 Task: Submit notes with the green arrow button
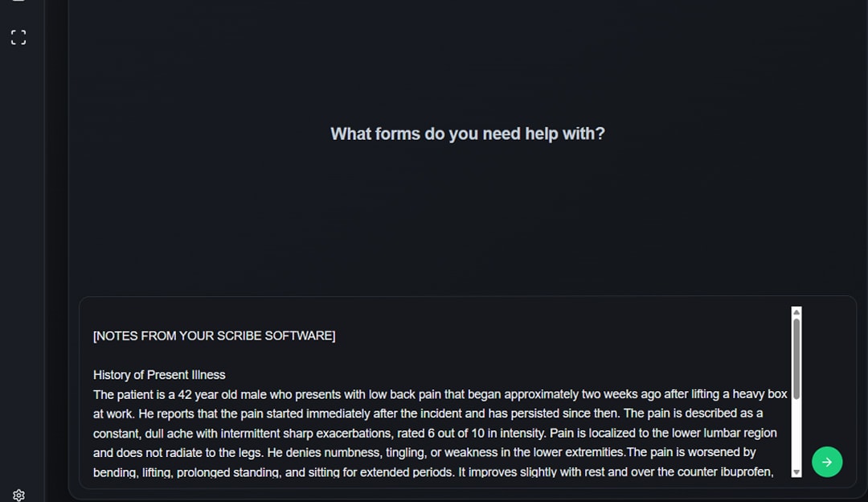827,462
